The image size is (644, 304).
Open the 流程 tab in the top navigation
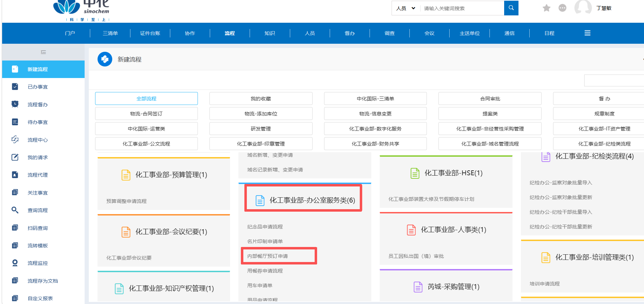[x=230, y=33]
